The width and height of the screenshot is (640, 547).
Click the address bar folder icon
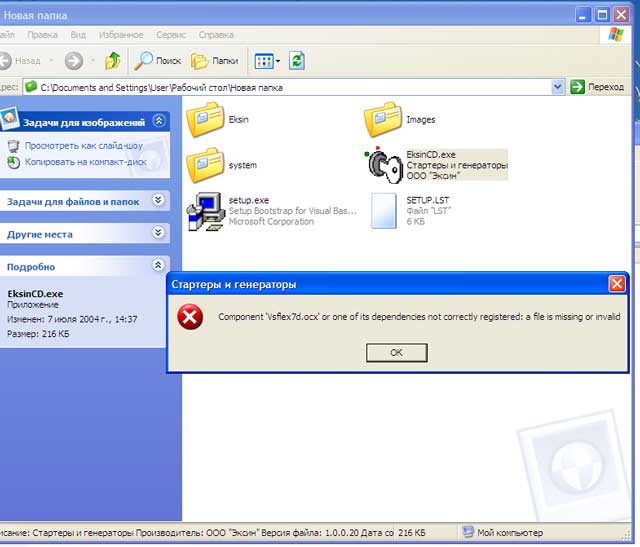pos(31,87)
